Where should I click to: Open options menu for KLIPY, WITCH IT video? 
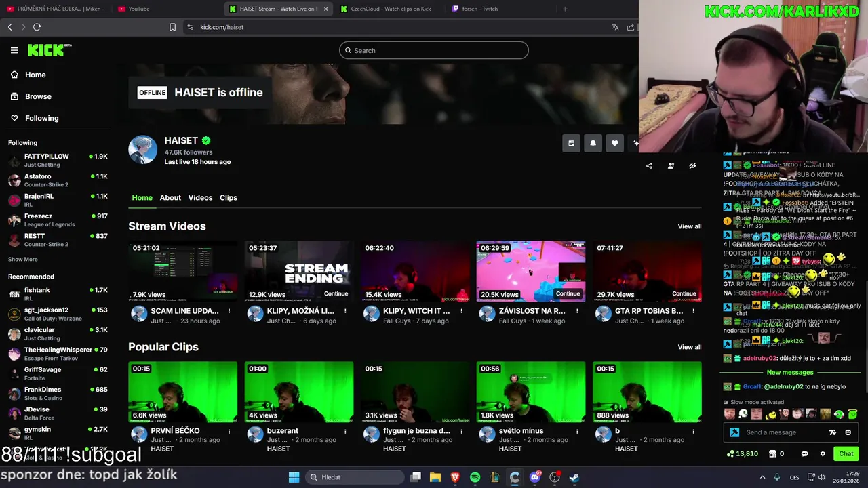pos(461,311)
